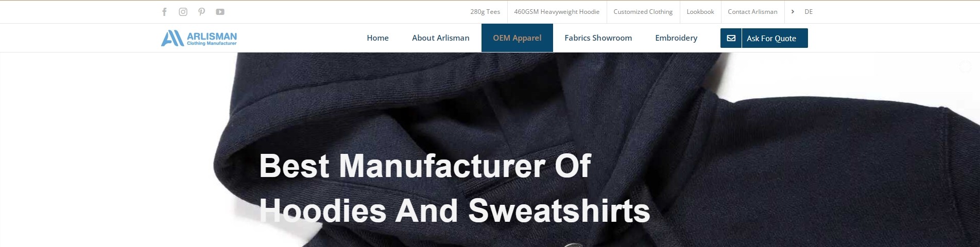Click the Best Manufacturer Of Hoodies headline
This screenshot has width=980, height=247.
tap(454, 188)
